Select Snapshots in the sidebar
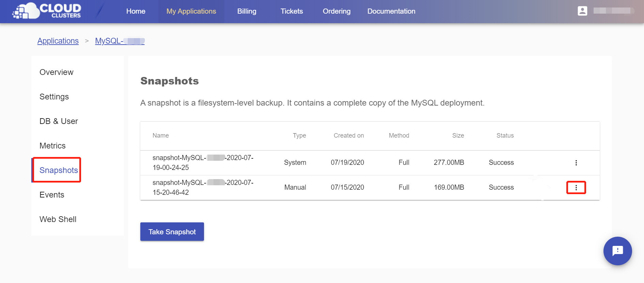The image size is (644, 283). click(x=59, y=170)
